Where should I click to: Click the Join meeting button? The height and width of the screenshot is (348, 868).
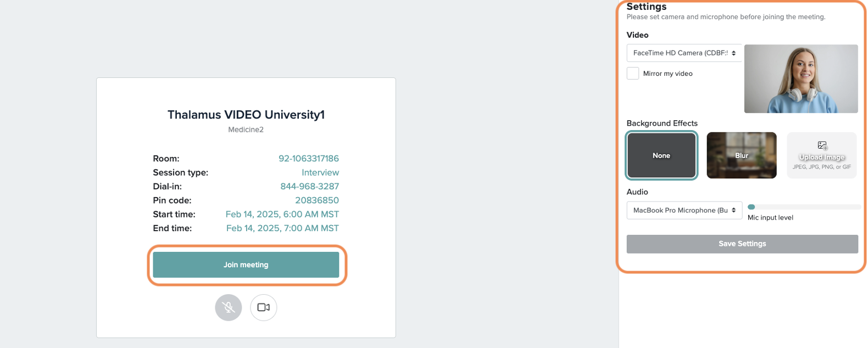pyautogui.click(x=246, y=265)
